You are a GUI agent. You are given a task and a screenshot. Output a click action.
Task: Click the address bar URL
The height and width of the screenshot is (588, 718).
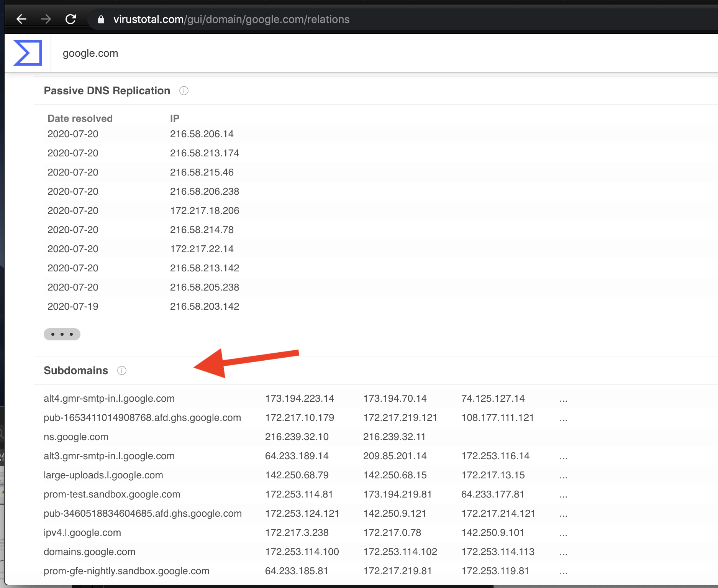tap(231, 20)
